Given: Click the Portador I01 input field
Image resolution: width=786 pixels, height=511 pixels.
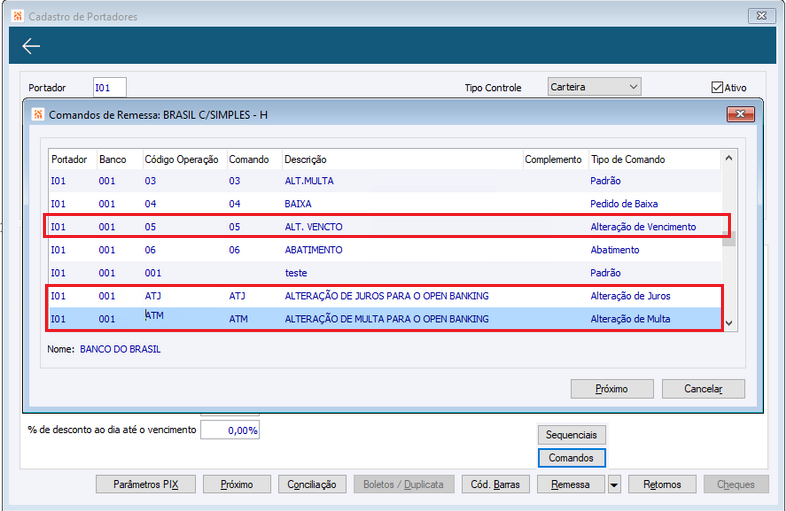Looking at the screenshot, I should (109, 88).
